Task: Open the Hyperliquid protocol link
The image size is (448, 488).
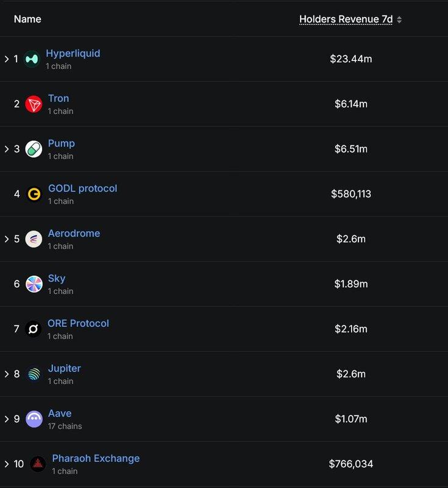Action: click(73, 53)
